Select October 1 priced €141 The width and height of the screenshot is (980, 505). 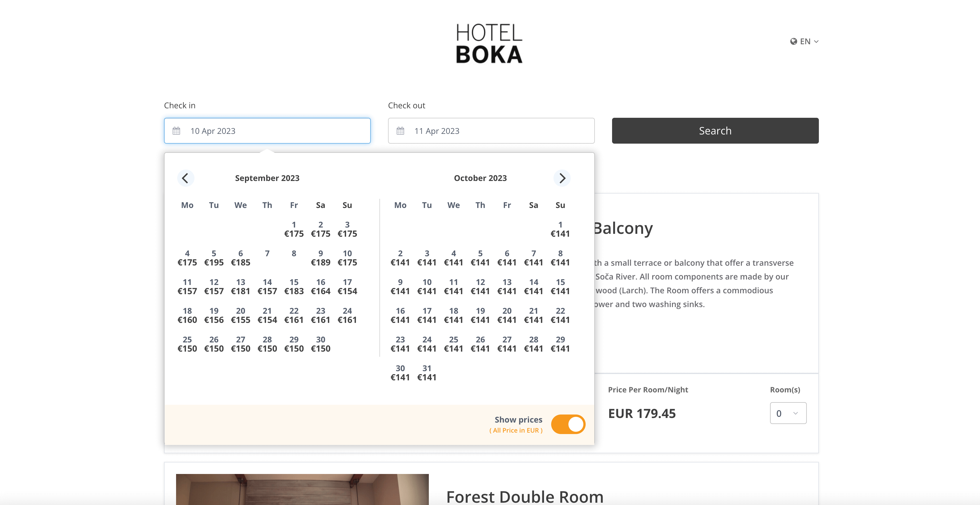click(x=560, y=229)
